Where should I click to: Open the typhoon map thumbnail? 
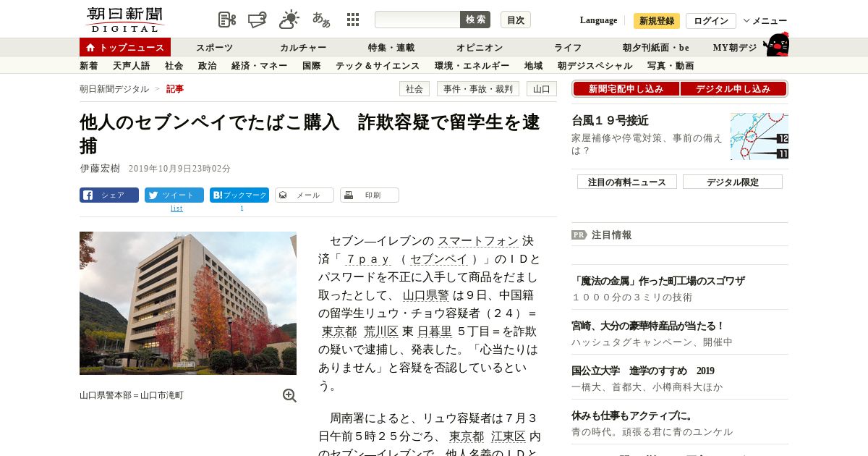(759, 136)
